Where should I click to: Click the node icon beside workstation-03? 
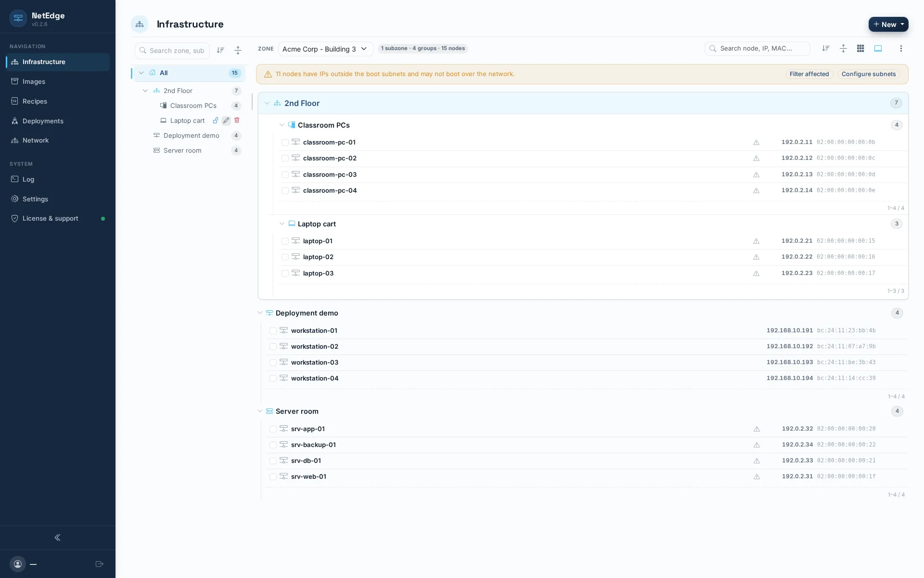click(x=284, y=362)
